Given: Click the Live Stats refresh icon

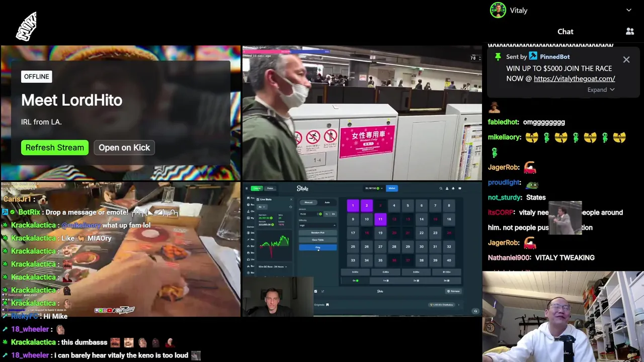Looking at the screenshot, I should [291, 207].
